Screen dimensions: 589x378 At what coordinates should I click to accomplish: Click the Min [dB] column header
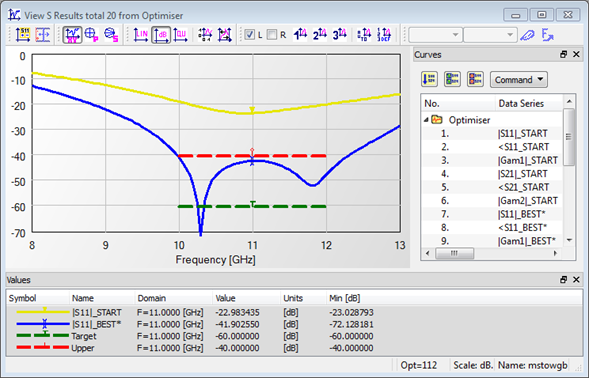[344, 298]
